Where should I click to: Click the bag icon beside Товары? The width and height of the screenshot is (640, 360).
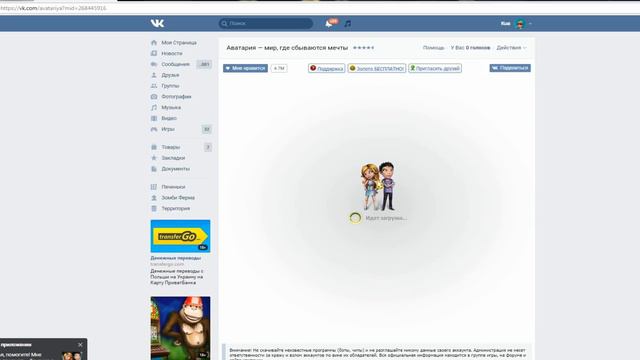tap(154, 147)
